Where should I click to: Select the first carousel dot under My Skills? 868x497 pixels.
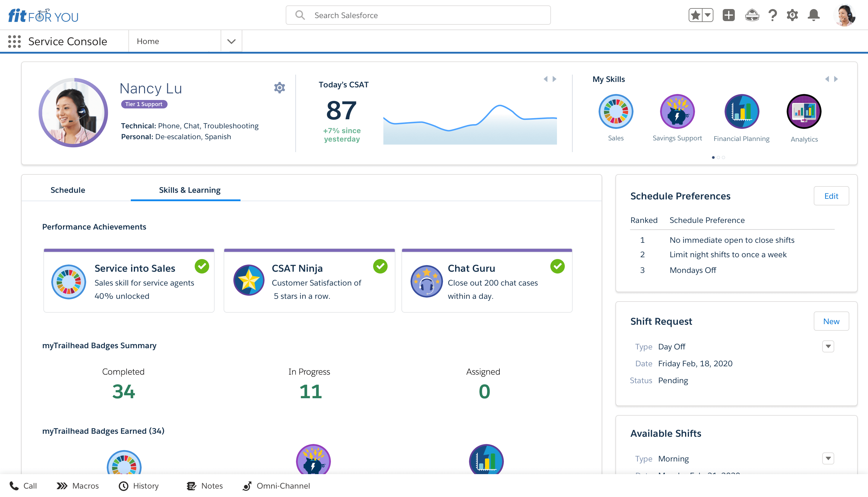point(713,157)
